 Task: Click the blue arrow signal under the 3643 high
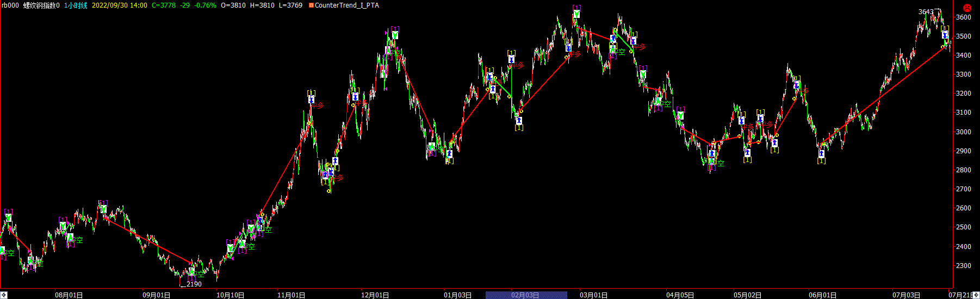945,35
